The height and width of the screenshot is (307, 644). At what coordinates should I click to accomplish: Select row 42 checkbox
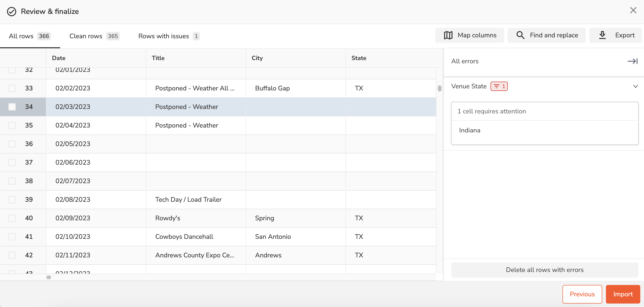pos(12,255)
